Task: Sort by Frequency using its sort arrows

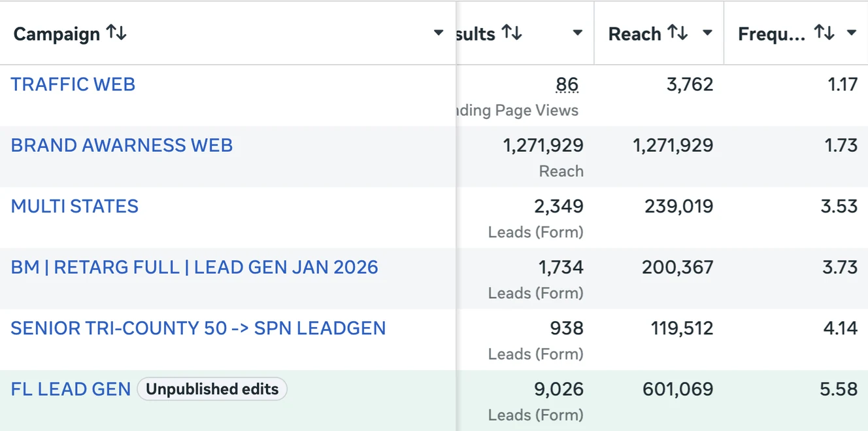Action: [x=824, y=33]
